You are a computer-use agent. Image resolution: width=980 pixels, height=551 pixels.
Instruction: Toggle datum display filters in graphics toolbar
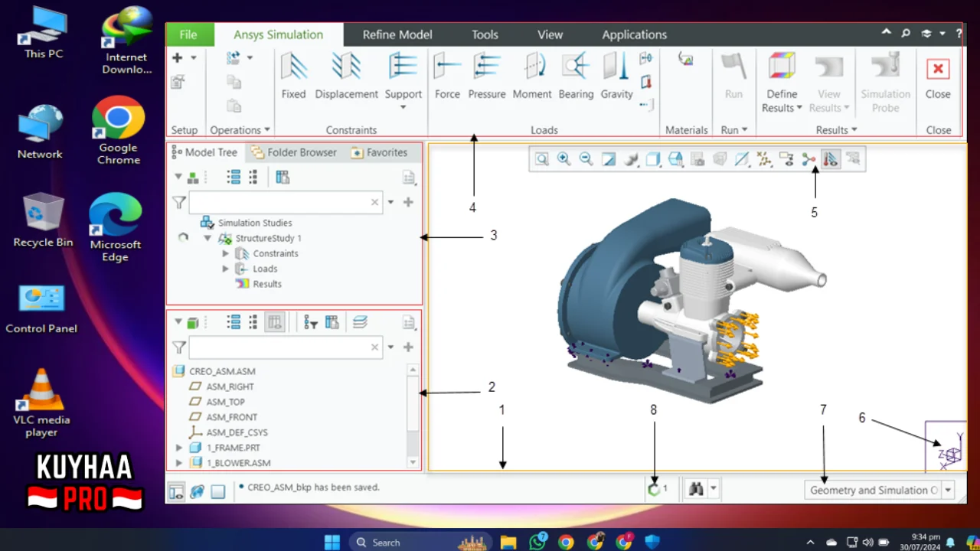point(764,159)
